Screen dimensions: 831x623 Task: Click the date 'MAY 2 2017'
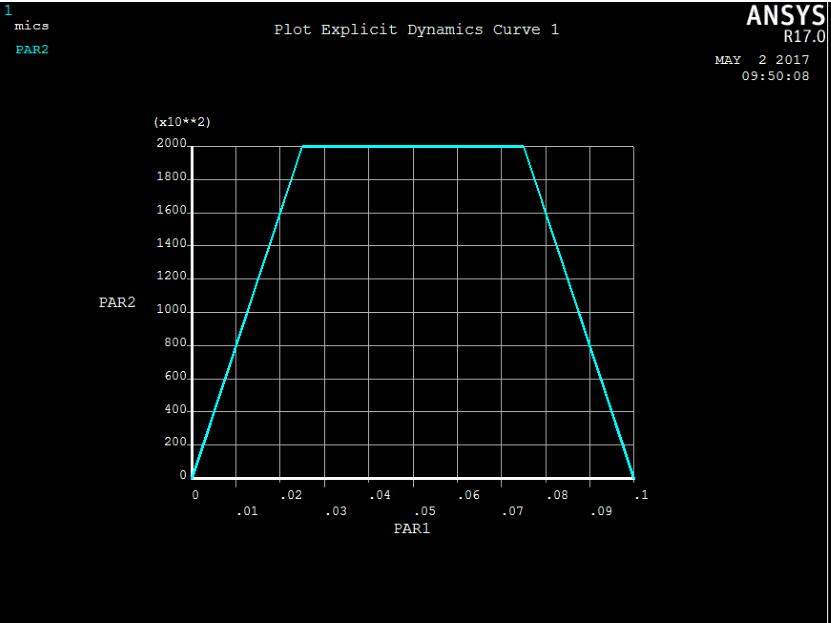click(x=762, y=60)
